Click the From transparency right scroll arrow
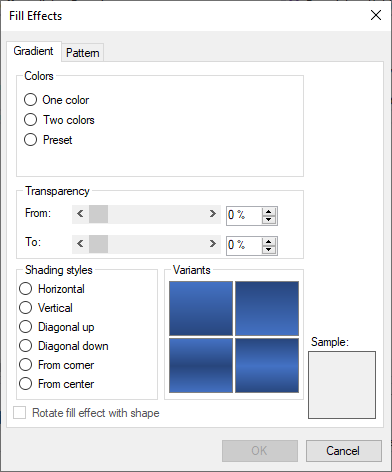 tap(213, 214)
